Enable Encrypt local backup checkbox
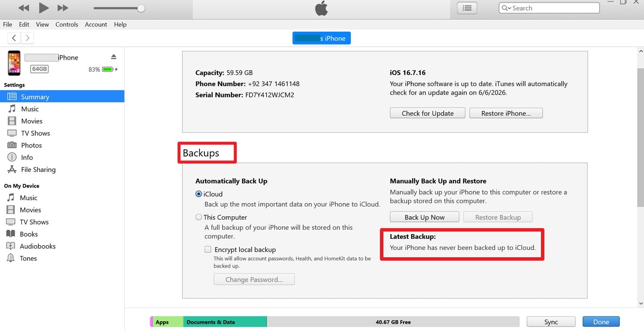This screenshot has width=644, height=331. coord(208,250)
